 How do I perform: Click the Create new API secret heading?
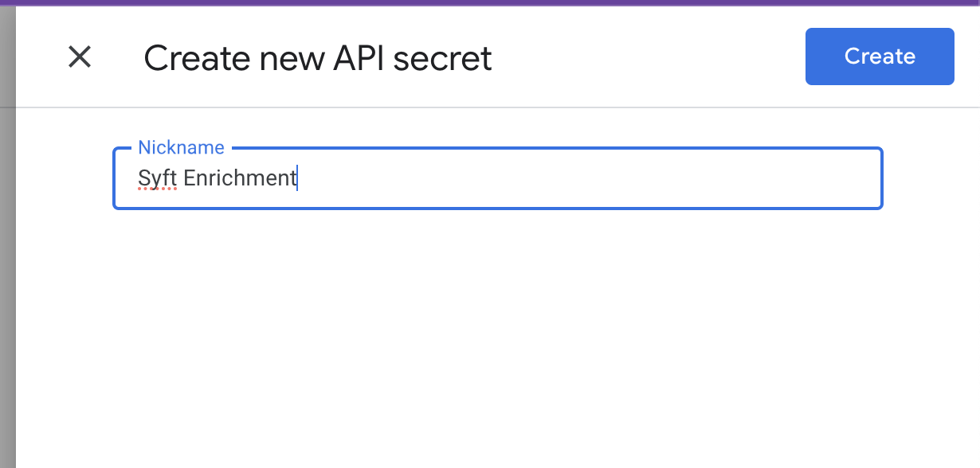317,58
